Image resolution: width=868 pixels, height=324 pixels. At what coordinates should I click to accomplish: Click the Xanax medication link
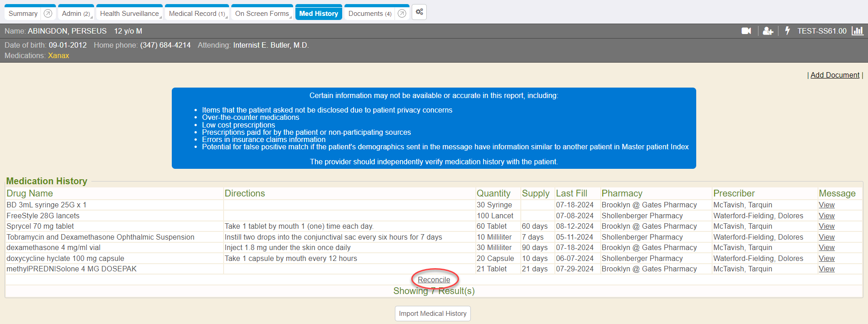click(x=59, y=56)
